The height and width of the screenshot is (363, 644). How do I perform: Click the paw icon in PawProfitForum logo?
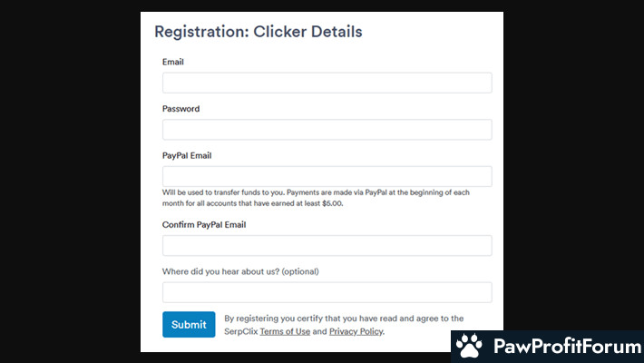click(x=469, y=346)
